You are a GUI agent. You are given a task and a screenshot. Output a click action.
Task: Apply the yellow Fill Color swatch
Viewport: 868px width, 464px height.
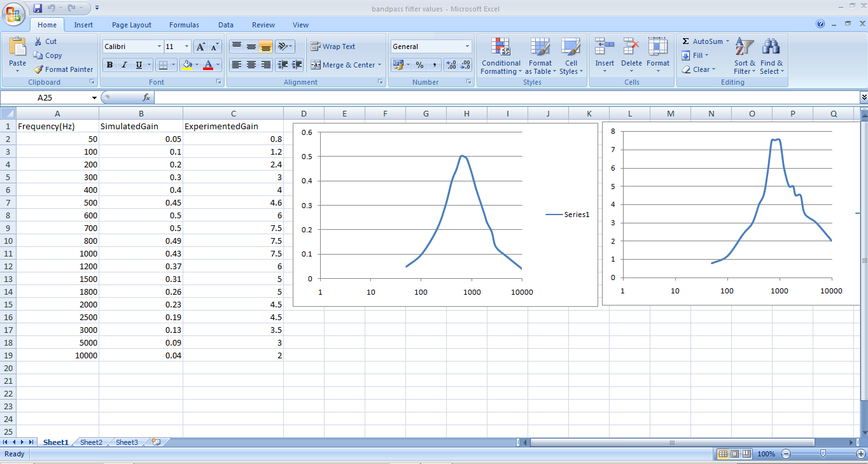[186, 65]
